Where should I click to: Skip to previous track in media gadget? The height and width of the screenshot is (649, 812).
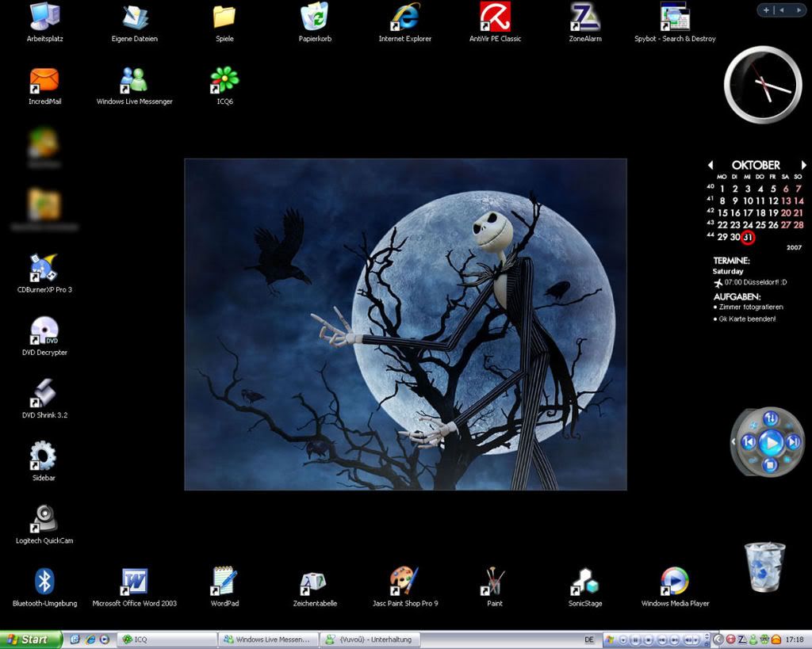click(x=748, y=441)
